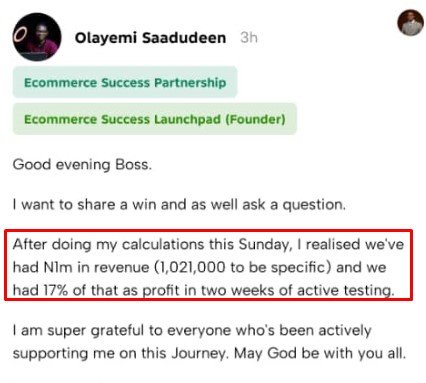Click the "N1m" revenue text
The width and height of the screenshot is (426, 383).
click(58, 267)
